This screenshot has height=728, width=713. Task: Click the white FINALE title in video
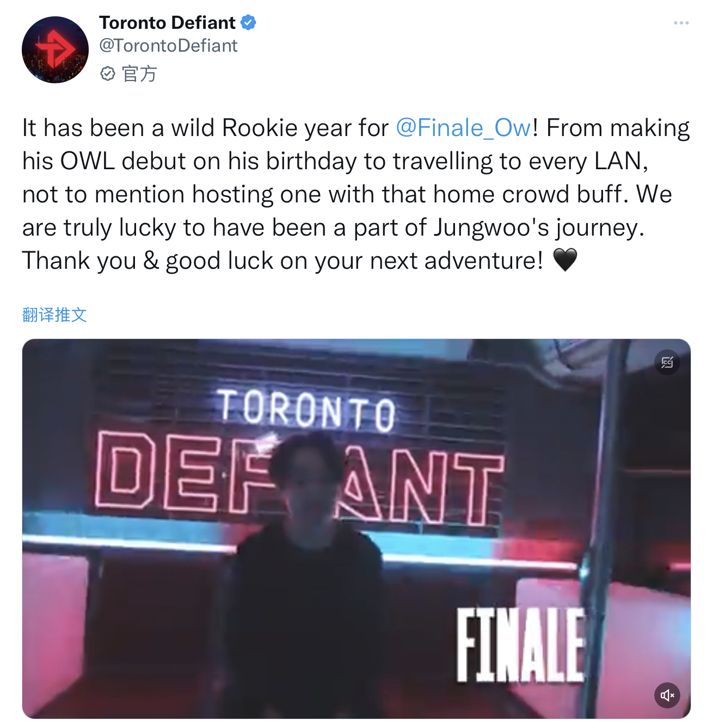click(520, 645)
